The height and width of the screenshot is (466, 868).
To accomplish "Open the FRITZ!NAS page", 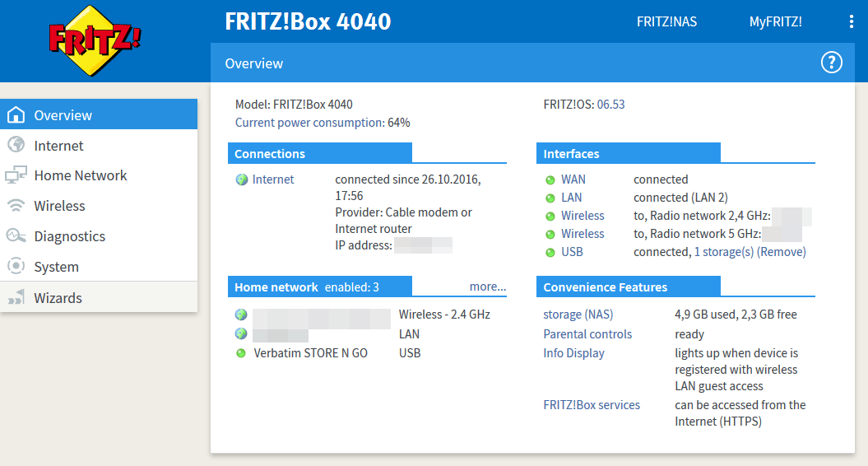I will 666,21.
